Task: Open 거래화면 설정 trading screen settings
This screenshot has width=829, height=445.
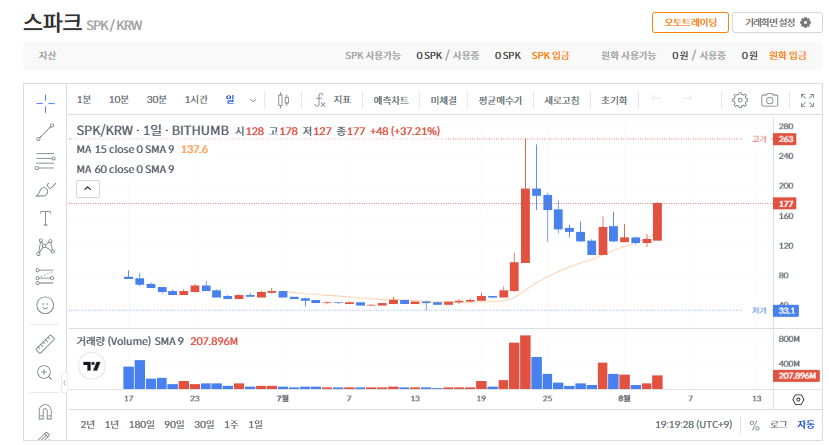Action: click(x=777, y=23)
